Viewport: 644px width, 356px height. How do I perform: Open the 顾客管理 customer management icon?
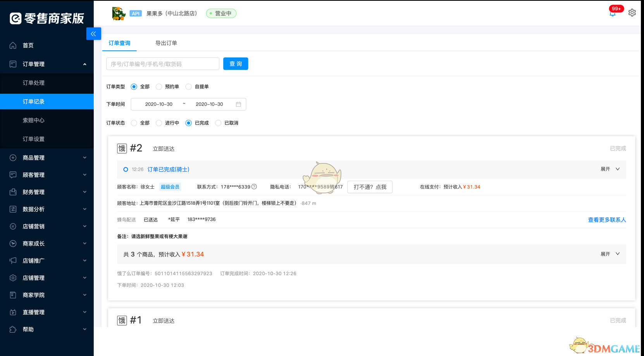click(x=12, y=175)
